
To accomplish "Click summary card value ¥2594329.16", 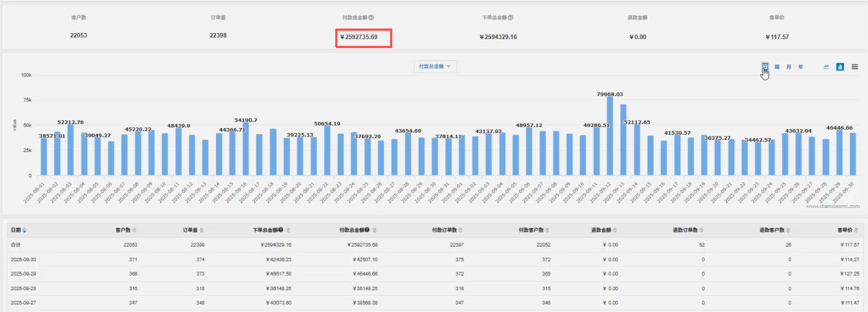I will tap(498, 37).
